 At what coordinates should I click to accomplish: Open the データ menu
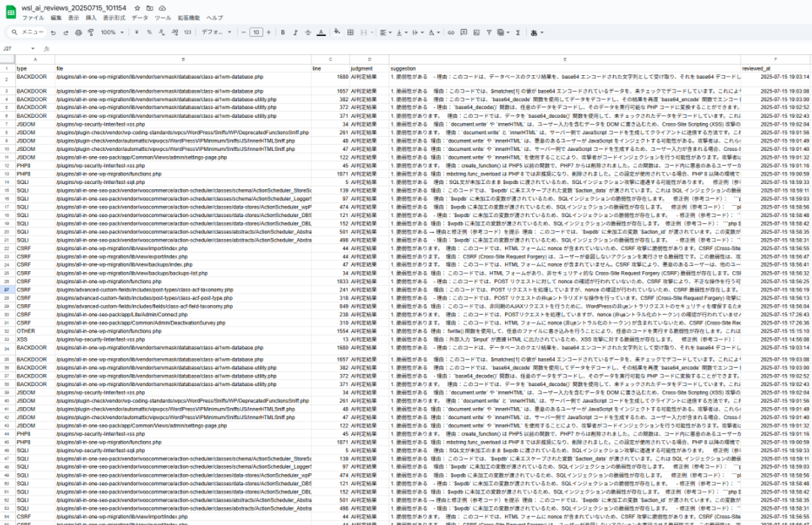[140, 18]
